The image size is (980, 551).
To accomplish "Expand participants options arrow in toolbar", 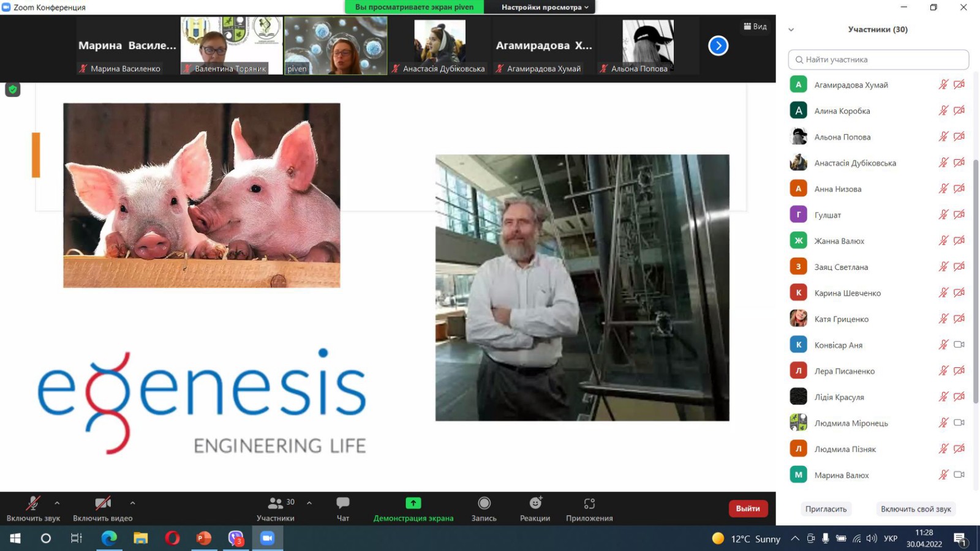I will pos(309,503).
